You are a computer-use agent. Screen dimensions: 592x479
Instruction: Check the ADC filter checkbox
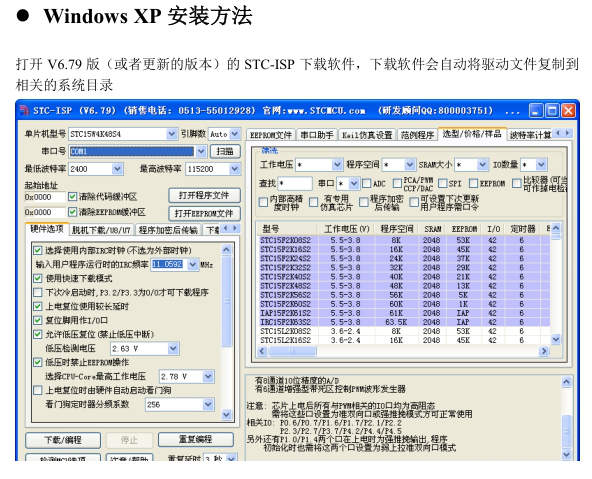point(367,183)
